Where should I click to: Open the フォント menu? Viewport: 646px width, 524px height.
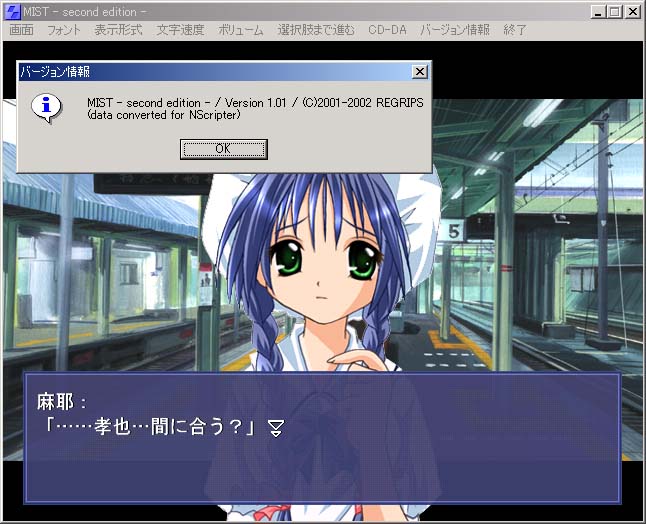[x=64, y=30]
